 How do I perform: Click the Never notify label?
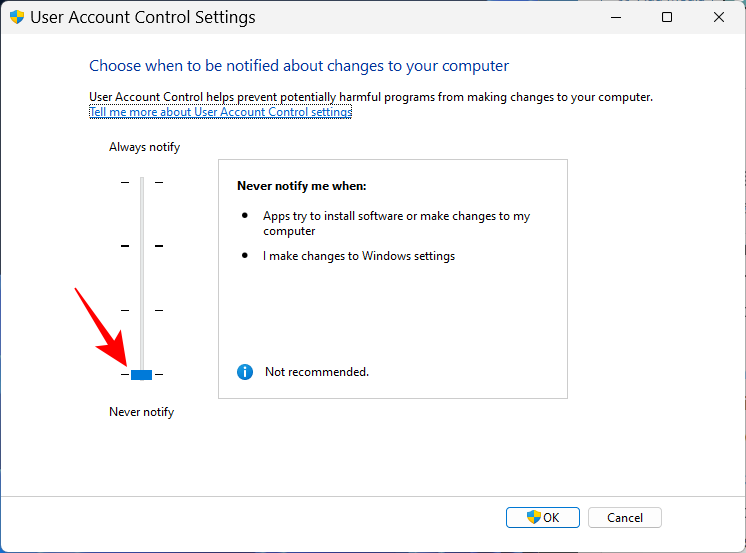click(142, 412)
